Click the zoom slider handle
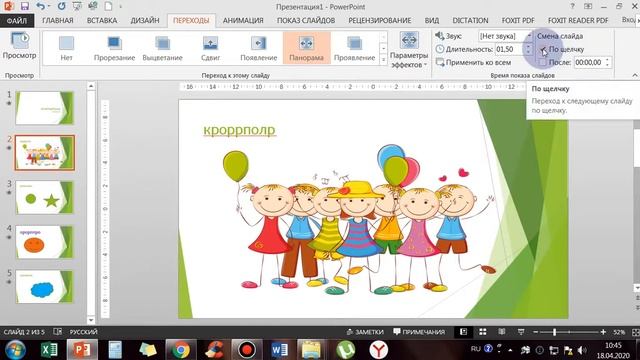The height and width of the screenshot is (360, 640). click(554, 332)
